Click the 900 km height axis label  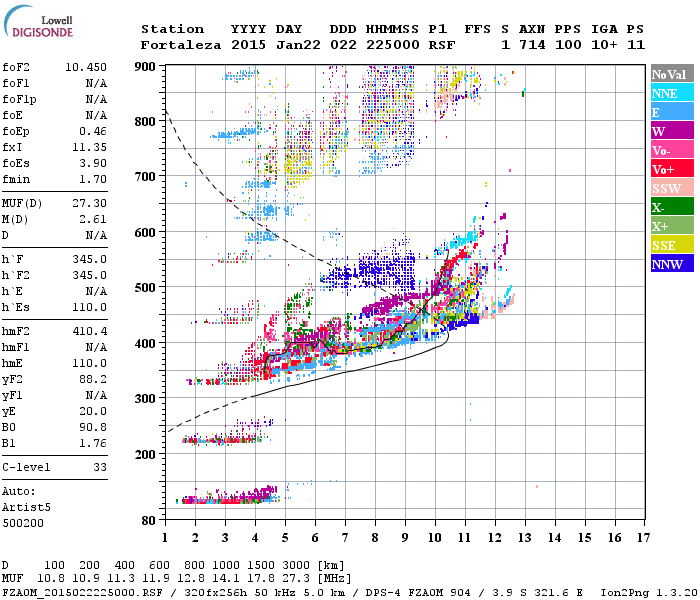click(145, 67)
